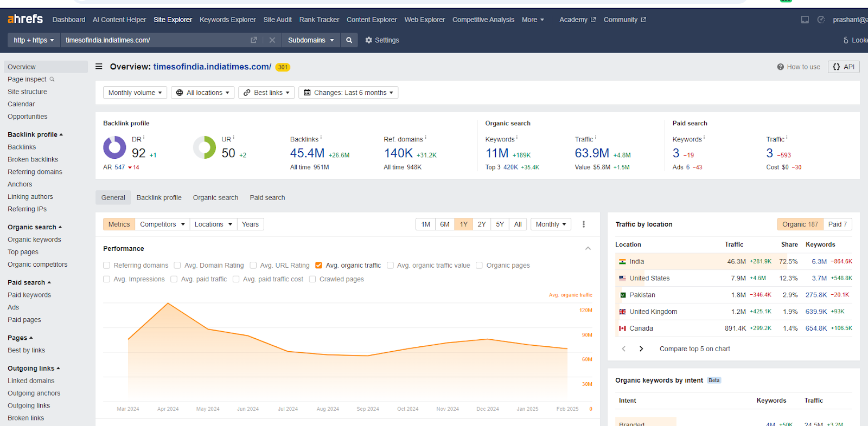Image resolution: width=868 pixels, height=426 pixels.
Task: Enable Organic pages checkbox
Action: click(x=479, y=266)
